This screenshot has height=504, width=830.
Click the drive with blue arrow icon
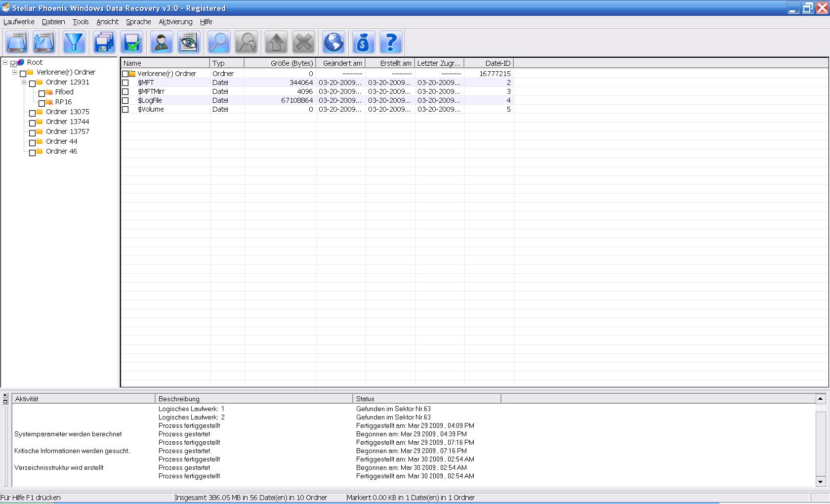click(43, 42)
